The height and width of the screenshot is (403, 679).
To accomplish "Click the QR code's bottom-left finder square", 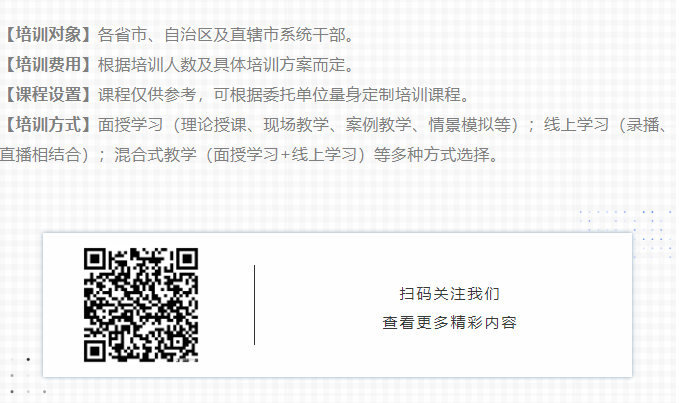I will click(95, 350).
